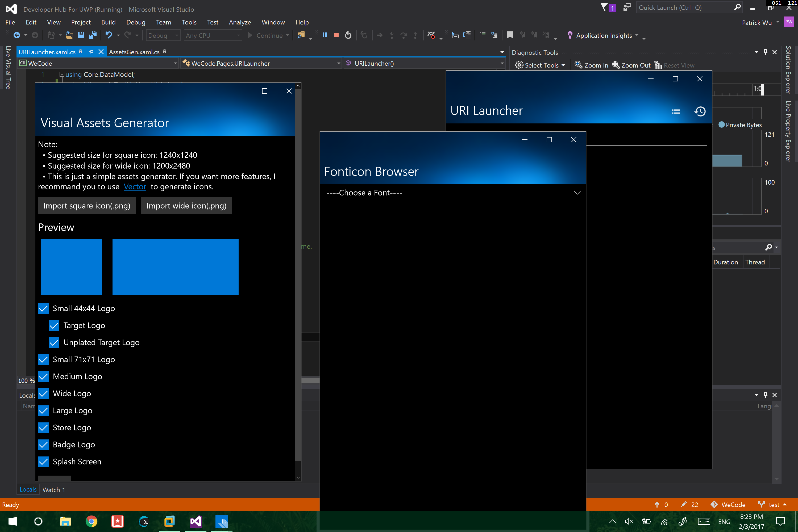Toggle Small 71x71 Logo checkbox
This screenshot has height=532, width=798.
(43, 359)
